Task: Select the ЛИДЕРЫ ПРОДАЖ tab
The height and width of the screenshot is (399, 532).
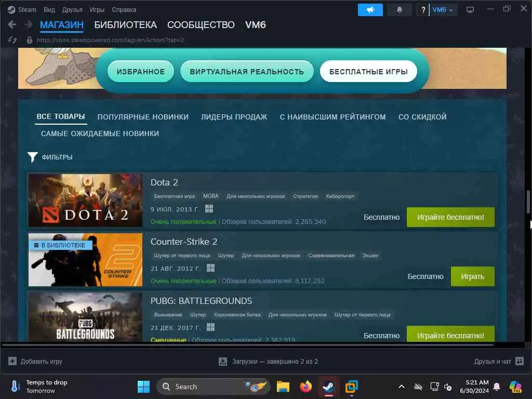Action: pos(234,117)
